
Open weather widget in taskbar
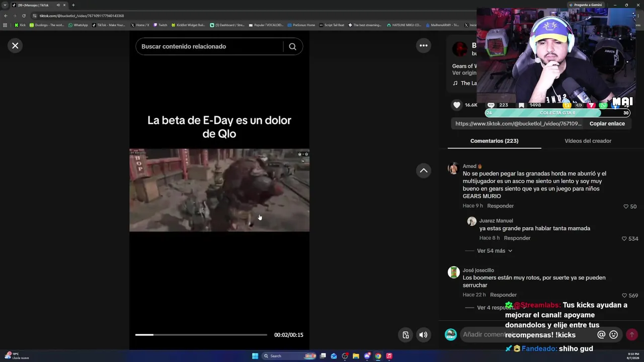[17, 356]
